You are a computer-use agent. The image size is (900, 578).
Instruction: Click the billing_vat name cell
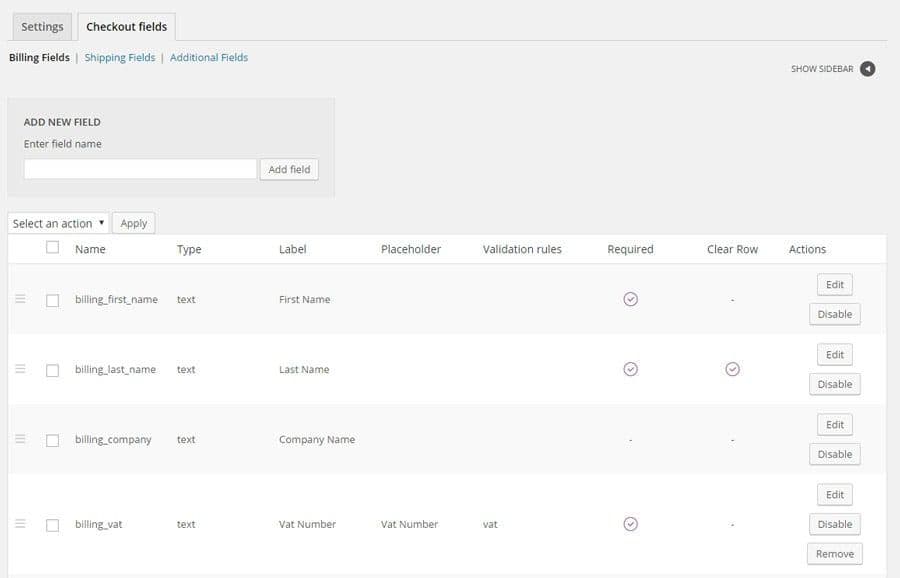coord(99,525)
